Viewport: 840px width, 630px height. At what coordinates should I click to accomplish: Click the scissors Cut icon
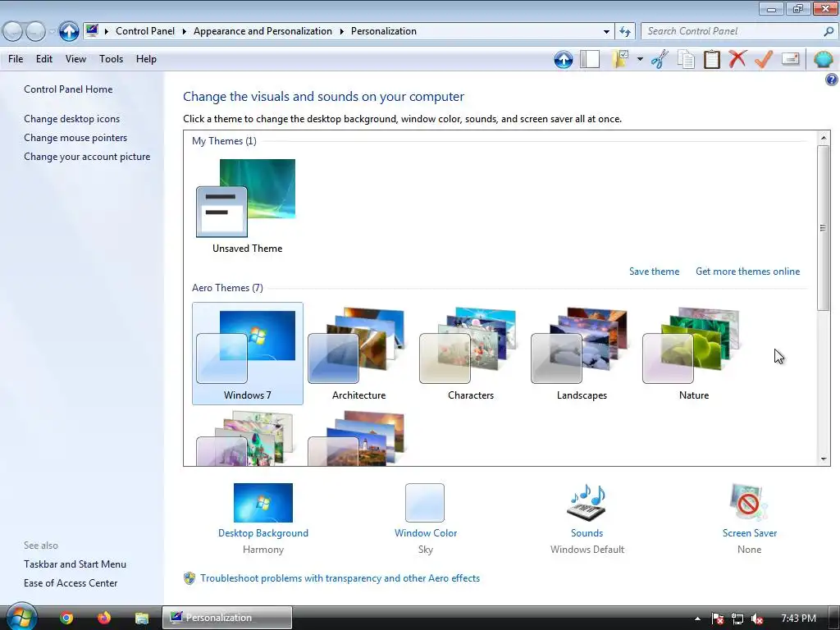(660, 59)
